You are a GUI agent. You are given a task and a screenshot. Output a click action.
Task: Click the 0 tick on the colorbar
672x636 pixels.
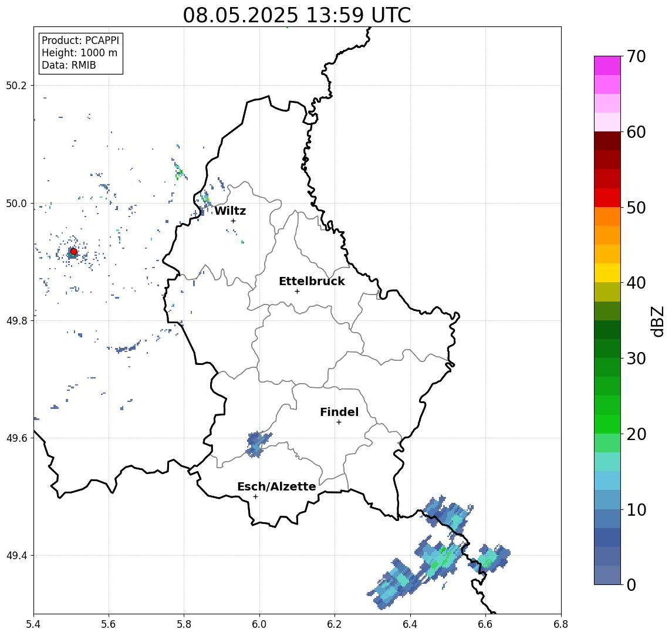(x=631, y=584)
